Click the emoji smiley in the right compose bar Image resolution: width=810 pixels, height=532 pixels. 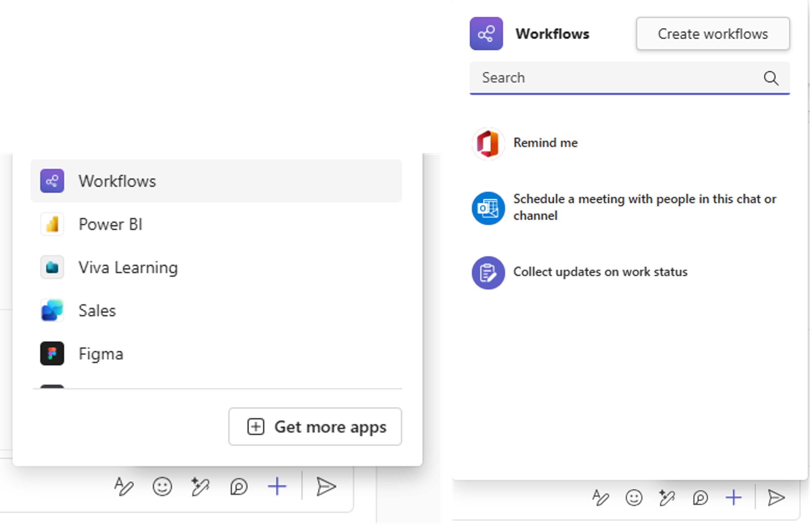pos(634,498)
